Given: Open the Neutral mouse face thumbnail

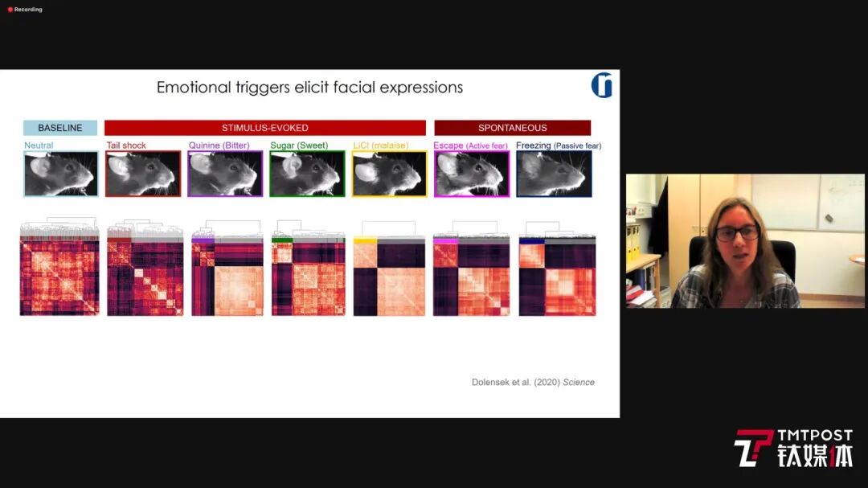Looking at the screenshot, I should coord(61,174).
